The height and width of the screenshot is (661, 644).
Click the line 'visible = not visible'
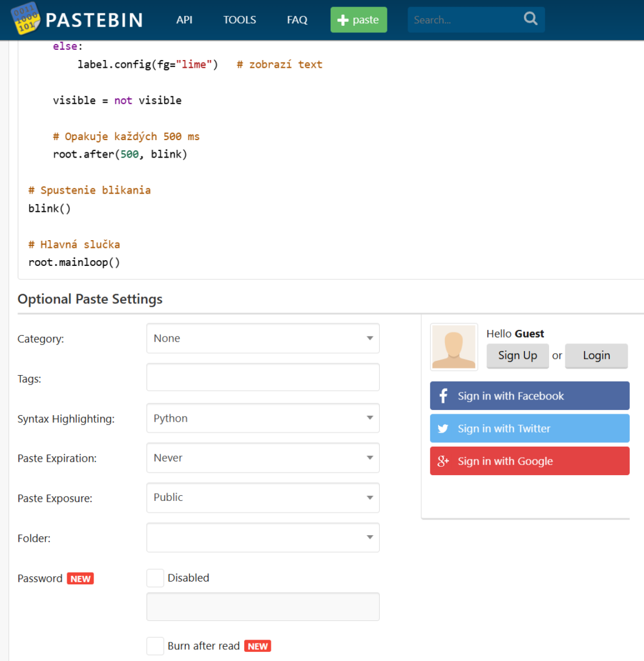coord(118,100)
